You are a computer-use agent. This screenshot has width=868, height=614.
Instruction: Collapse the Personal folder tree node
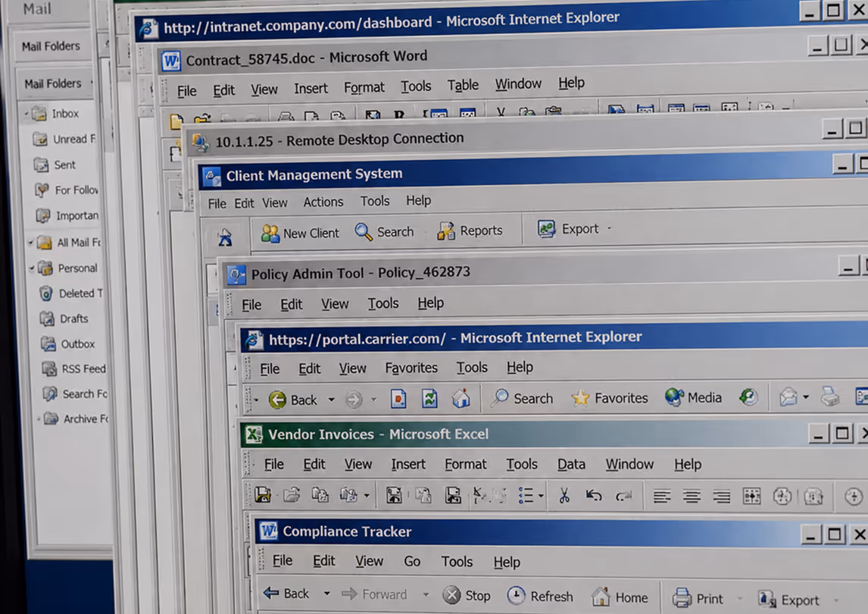[32, 268]
